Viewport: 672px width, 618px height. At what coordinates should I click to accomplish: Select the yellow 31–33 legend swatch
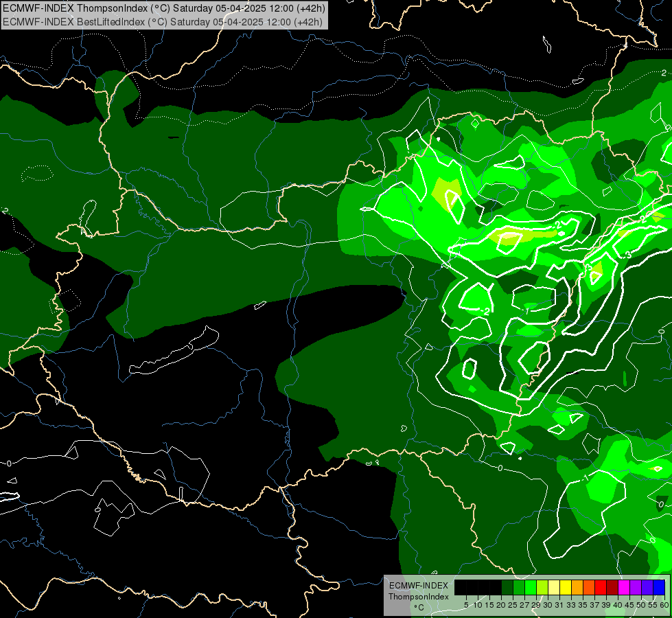(566, 587)
